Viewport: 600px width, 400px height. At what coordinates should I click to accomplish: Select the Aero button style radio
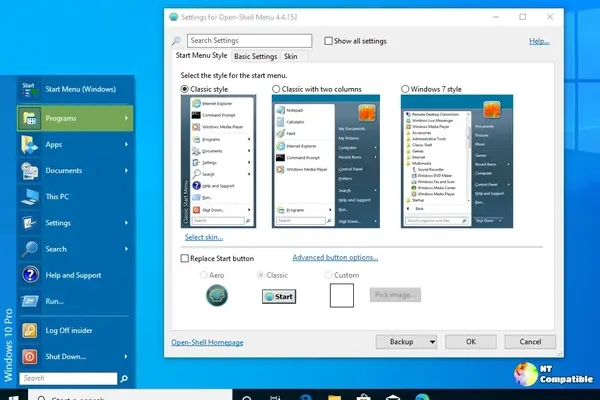coord(204,275)
